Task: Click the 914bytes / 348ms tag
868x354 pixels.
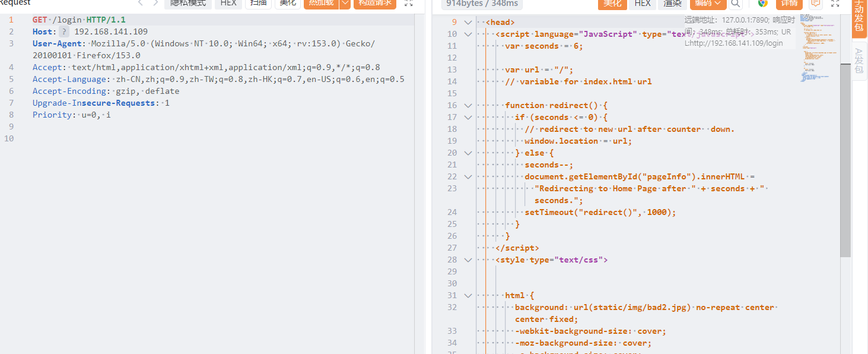Action: [x=482, y=4]
